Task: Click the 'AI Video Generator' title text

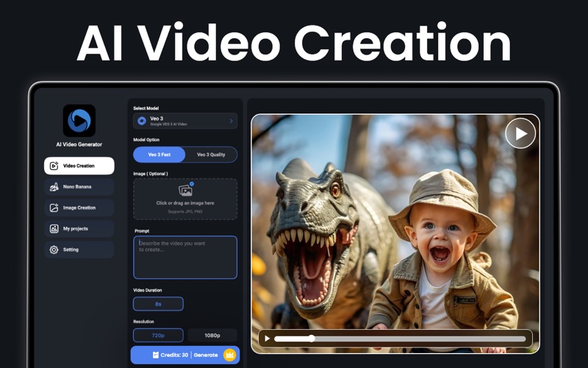Action: [x=79, y=144]
